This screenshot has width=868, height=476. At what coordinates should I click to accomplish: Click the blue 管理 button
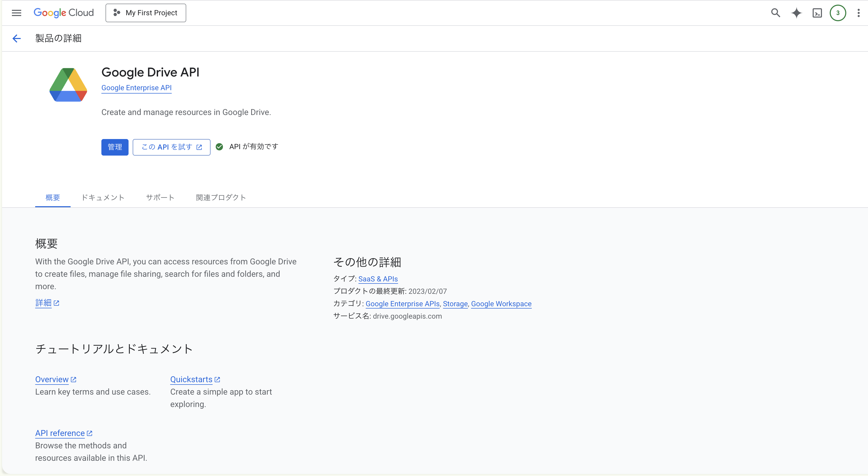click(115, 147)
